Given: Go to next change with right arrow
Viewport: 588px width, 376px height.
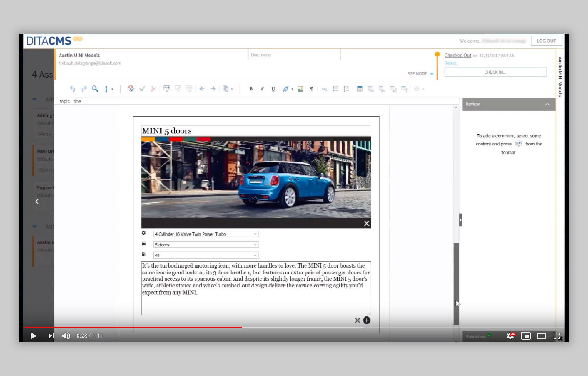Looking at the screenshot, I should pos(213,89).
